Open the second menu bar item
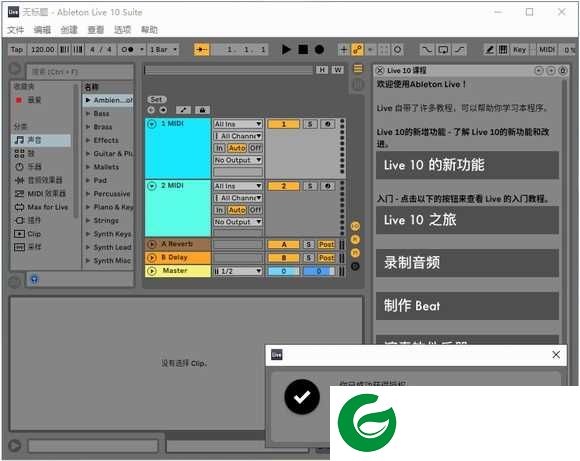The image size is (580, 461). pos(42,30)
